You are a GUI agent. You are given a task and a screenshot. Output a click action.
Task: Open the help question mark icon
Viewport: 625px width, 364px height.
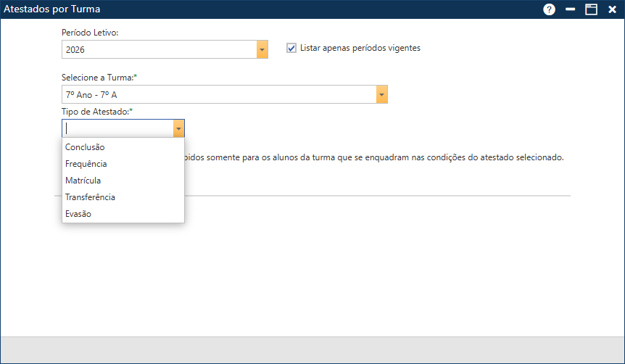[x=549, y=9]
